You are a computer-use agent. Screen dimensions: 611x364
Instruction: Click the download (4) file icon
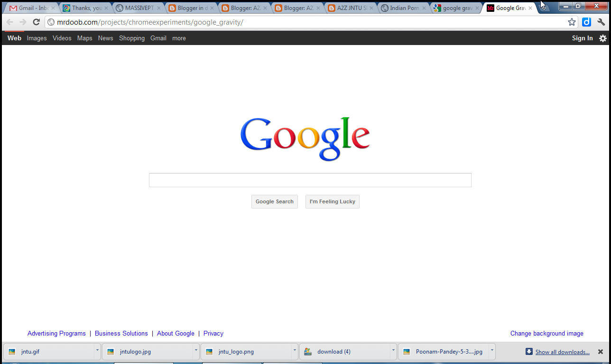[x=308, y=352]
